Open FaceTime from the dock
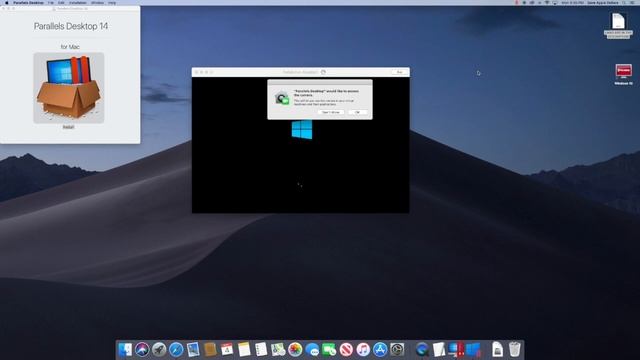The image size is (640, 360). (329, 350)
